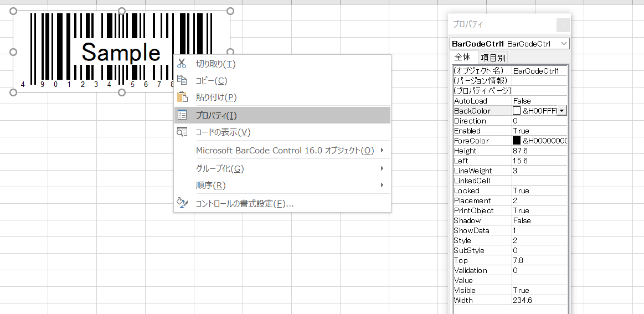Choose 切り取り(T) from the context menu
Screen dimensions: 644x314
click(282, 64)
